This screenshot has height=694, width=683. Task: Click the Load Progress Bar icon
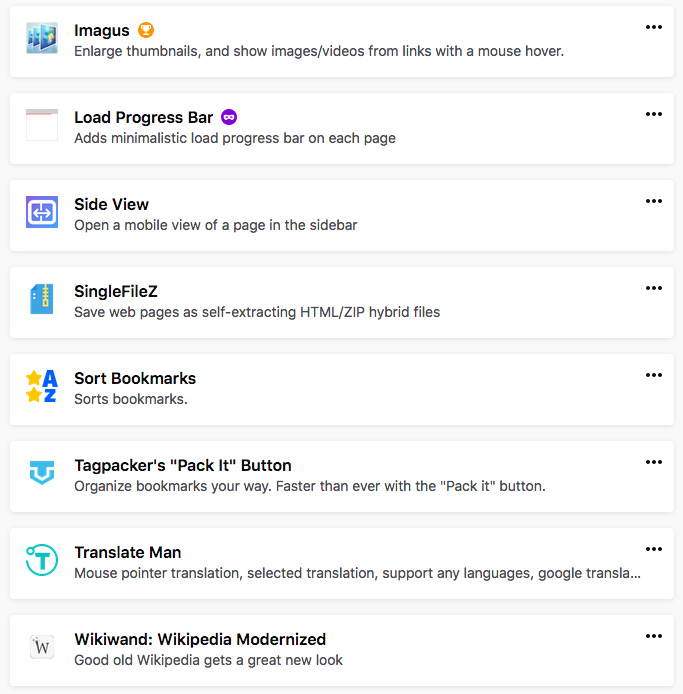[x=42, y=125]
